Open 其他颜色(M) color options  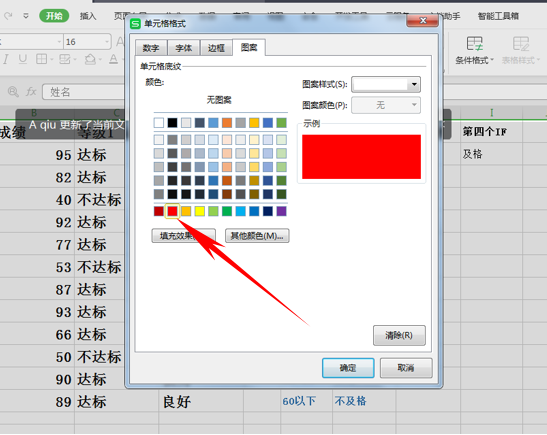pyautogui.click(x=257, y=235)
